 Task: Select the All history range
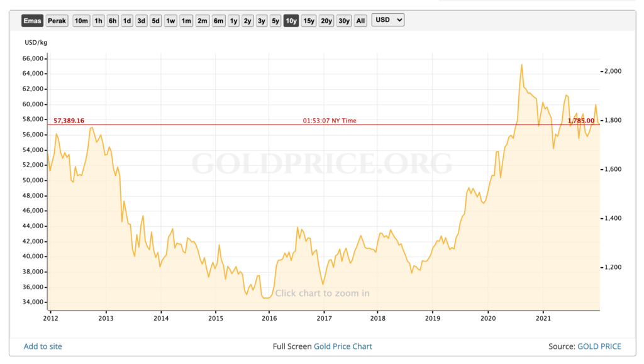360,20
